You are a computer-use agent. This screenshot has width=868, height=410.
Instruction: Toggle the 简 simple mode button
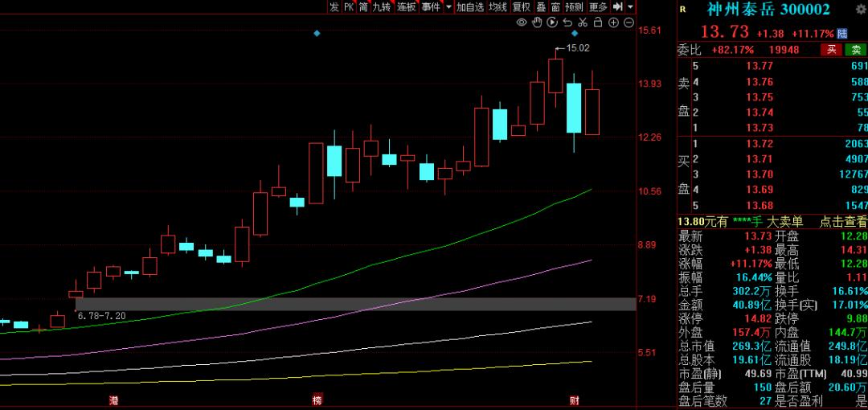363,6
